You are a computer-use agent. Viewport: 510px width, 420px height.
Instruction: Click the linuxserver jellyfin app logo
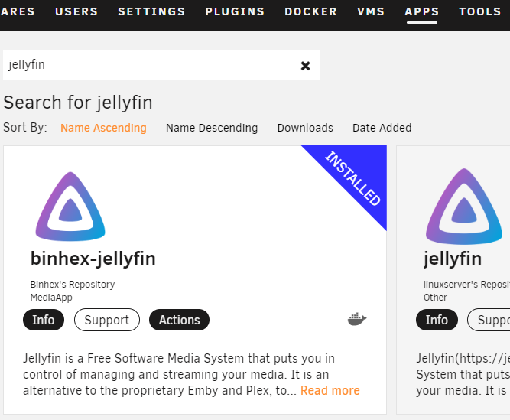(464, 207)
